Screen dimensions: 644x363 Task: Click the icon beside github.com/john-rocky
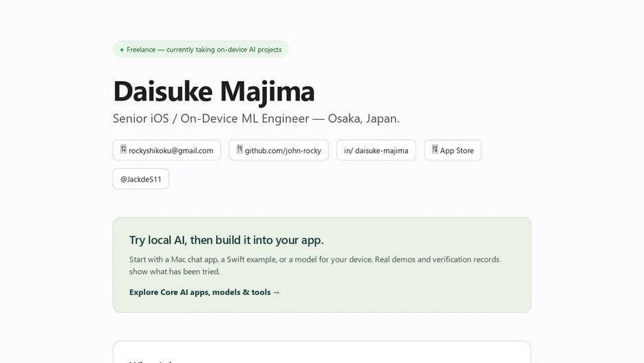239,149
